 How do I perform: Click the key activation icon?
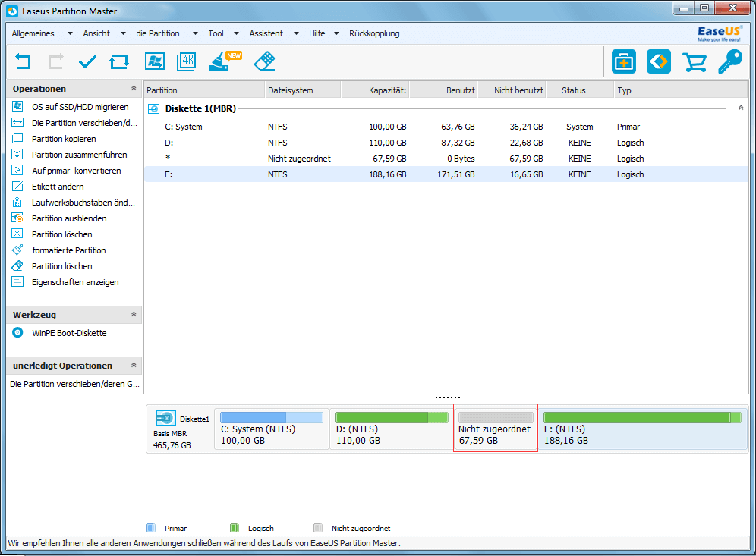click(730, 61)
